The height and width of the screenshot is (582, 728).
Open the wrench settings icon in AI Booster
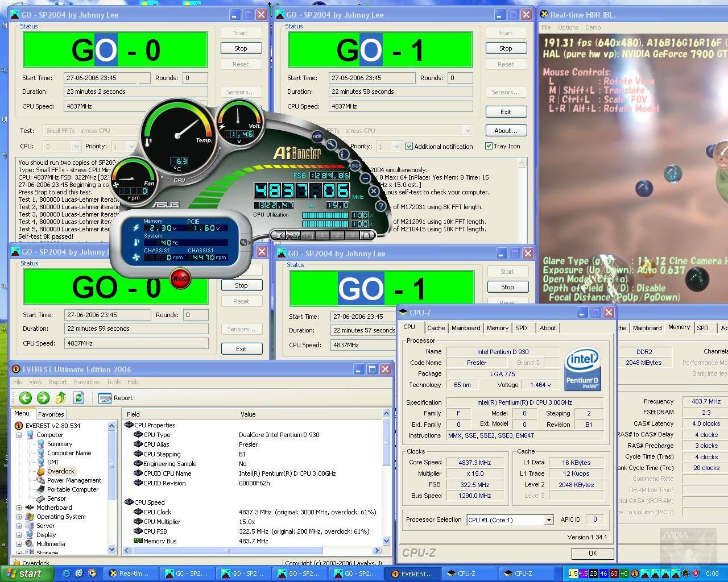pos(332,145)
